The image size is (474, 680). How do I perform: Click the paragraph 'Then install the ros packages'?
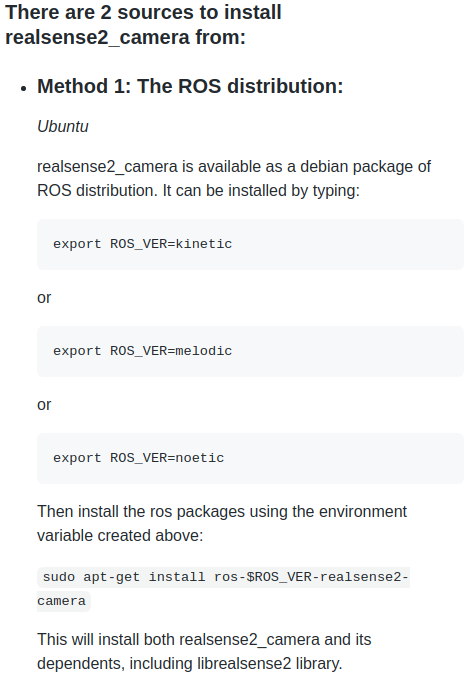[222, 523]
